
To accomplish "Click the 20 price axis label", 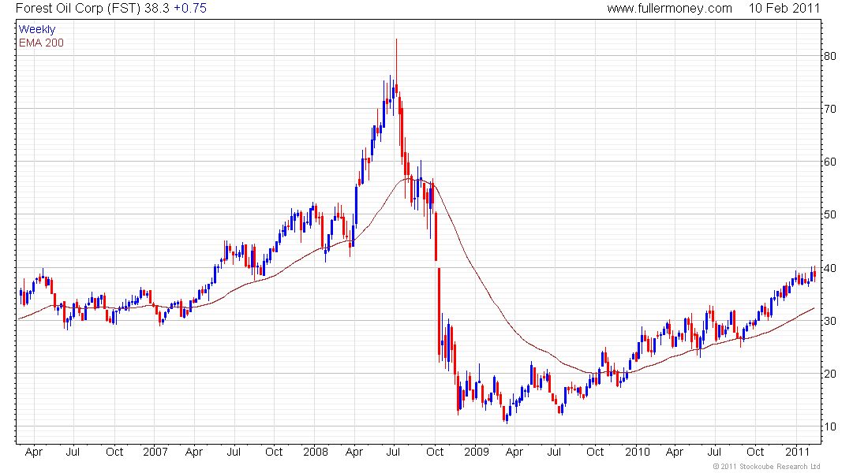I will click(x=830, y=374).
